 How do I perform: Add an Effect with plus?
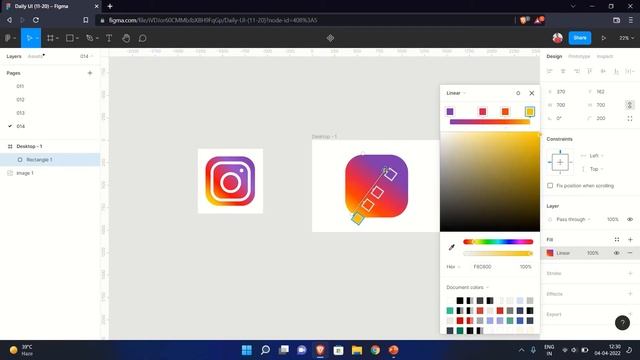(630, 294)
